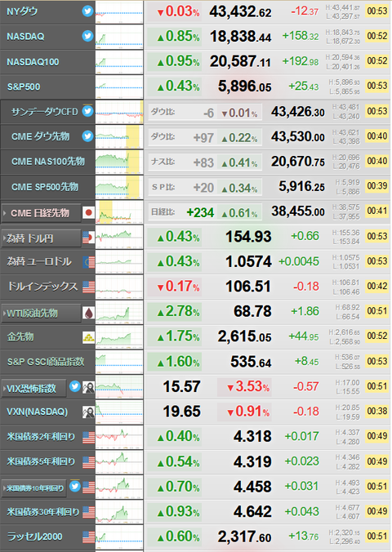Image resolution: width=392 pixels, height=552 pixels.
Task: Click the US flag icon beside ドルインデックス
Action: pos(89,287)
